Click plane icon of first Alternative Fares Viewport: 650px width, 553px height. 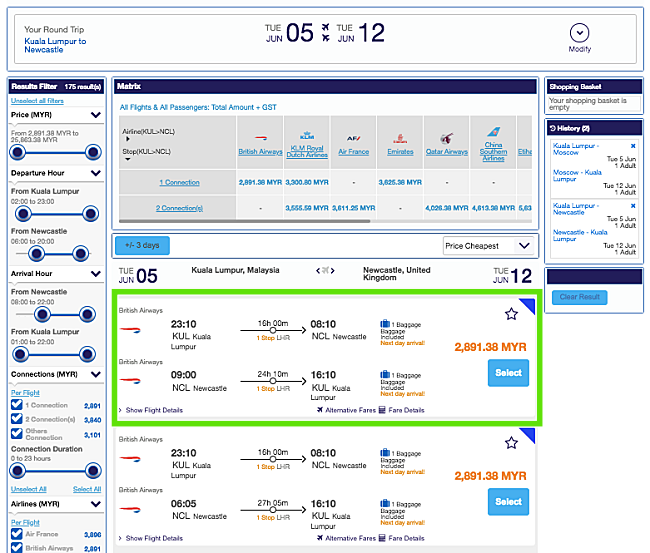320,410
